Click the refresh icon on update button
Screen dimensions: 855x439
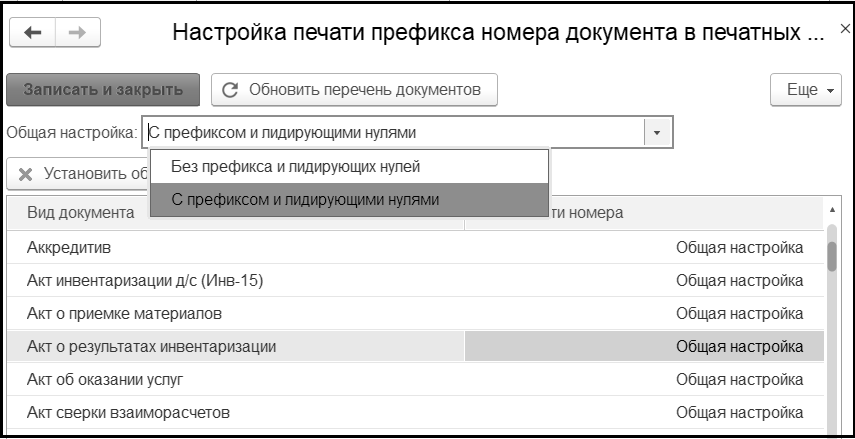tap(230, 89)
